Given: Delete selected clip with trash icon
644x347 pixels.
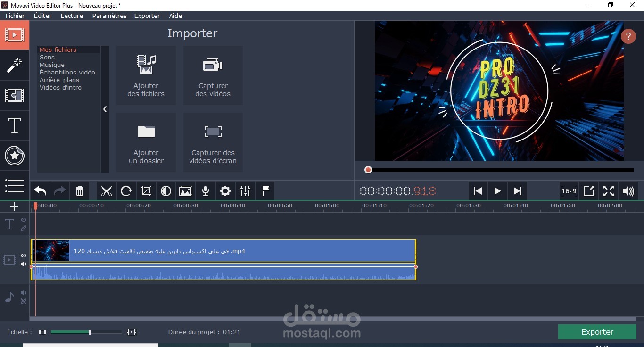Looking at the screenshot, I should tap(80, 191).
